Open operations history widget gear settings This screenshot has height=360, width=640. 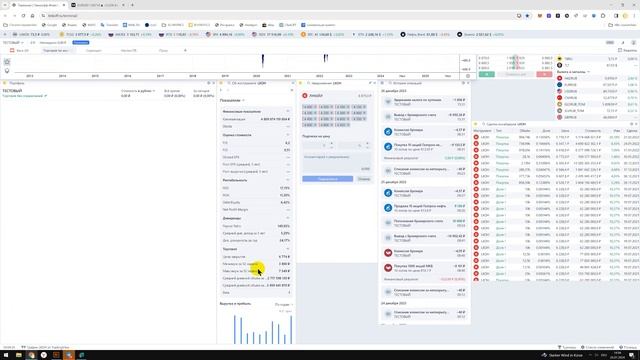463,83
